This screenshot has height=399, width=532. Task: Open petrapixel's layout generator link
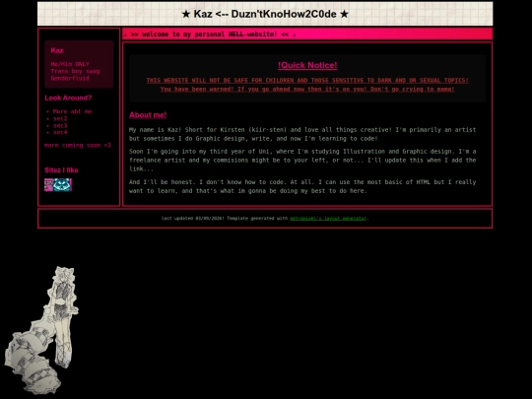(x=328, y=219)
